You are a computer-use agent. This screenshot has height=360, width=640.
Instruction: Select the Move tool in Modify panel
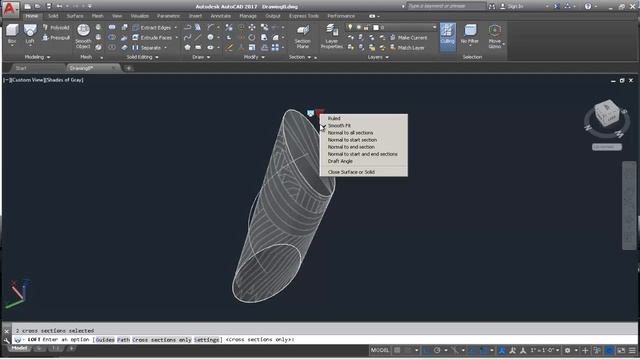252,27
